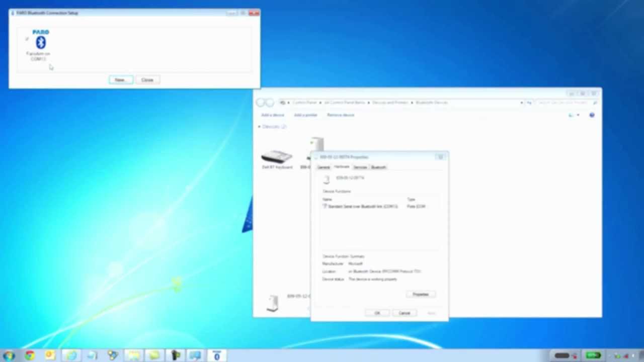Viewport: 644px width, 362px height.
Task: Switch to the Hardware tab in Properties
Action: click(x=342, y=167)
